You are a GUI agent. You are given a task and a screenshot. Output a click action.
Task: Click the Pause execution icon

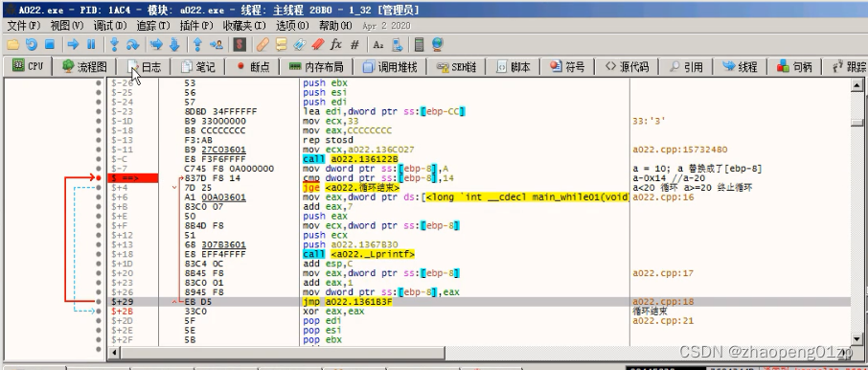(x=91, y=44)
